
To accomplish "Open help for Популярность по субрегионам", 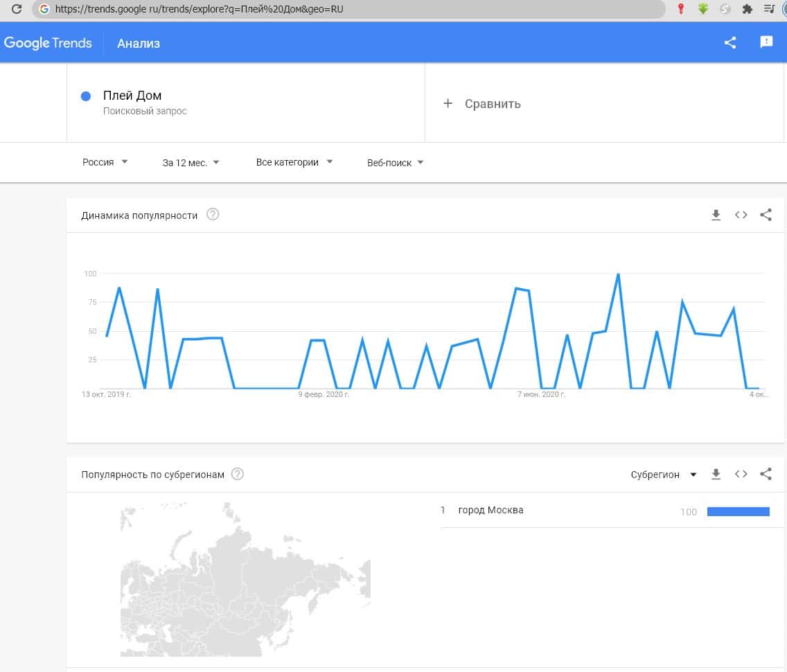I will pos(238,474).
